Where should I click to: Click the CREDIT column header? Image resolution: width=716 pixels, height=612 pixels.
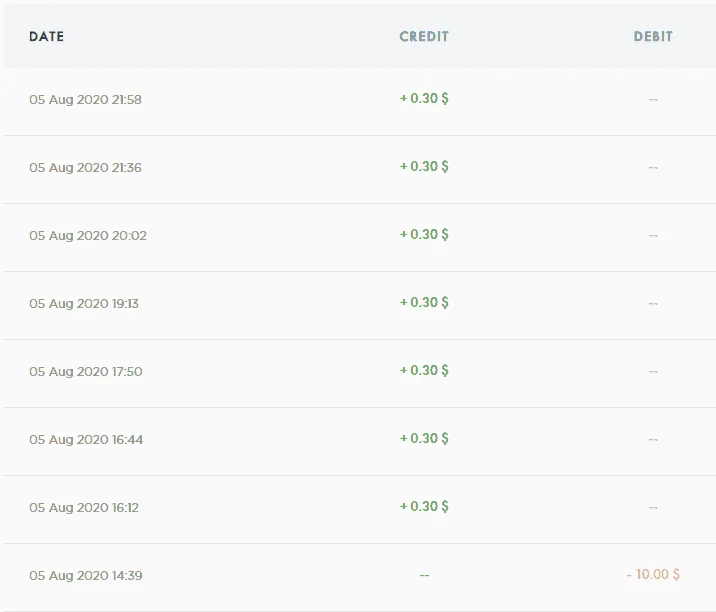click(424, 37)
